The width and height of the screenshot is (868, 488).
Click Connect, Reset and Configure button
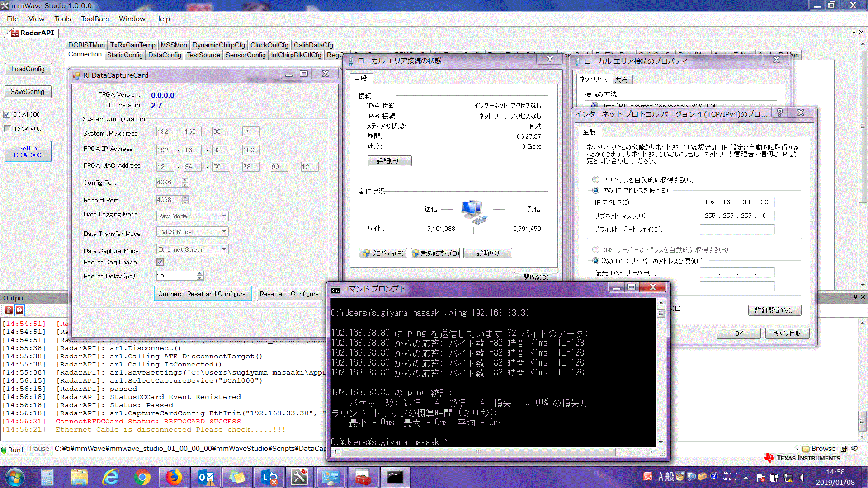click(x=202, y=294)
